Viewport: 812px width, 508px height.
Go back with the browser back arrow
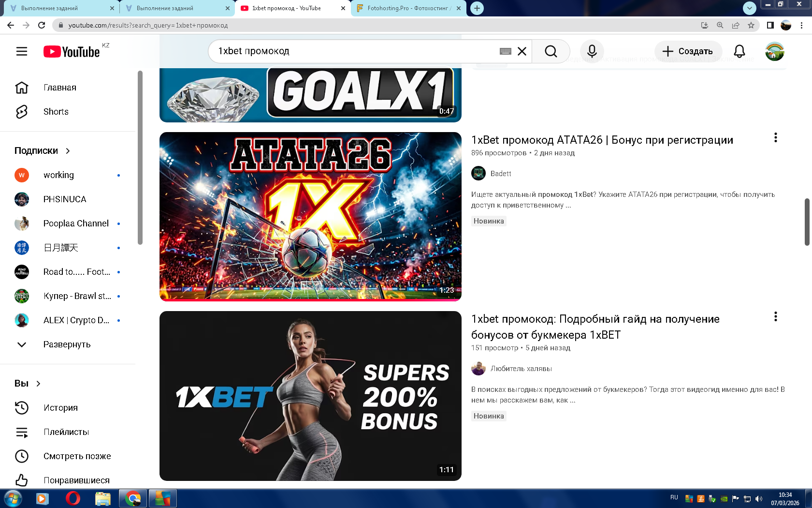(x=11, y=25)
